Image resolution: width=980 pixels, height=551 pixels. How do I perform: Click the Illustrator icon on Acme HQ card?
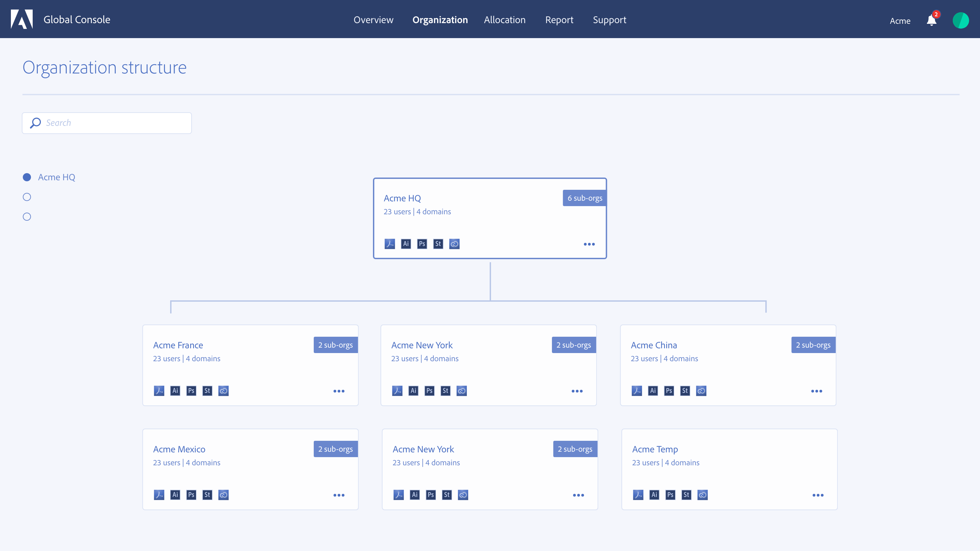(406, 244)
